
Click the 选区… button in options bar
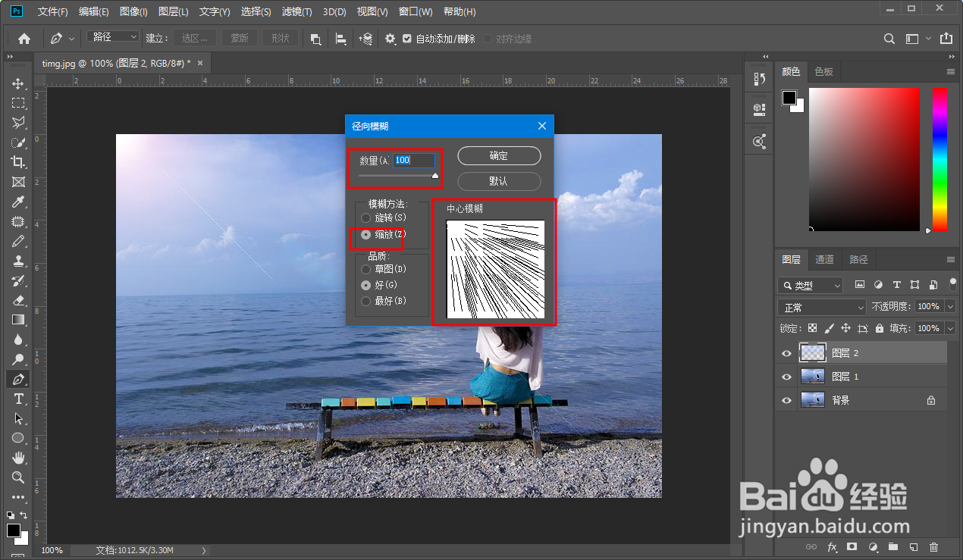click(x=195, y=39)
